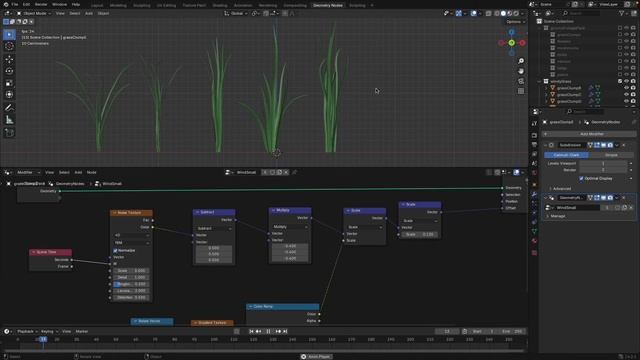Toggle X-ray mode in viewport header
The height and width of the screenshot is (360, 640).
point(489,13)
